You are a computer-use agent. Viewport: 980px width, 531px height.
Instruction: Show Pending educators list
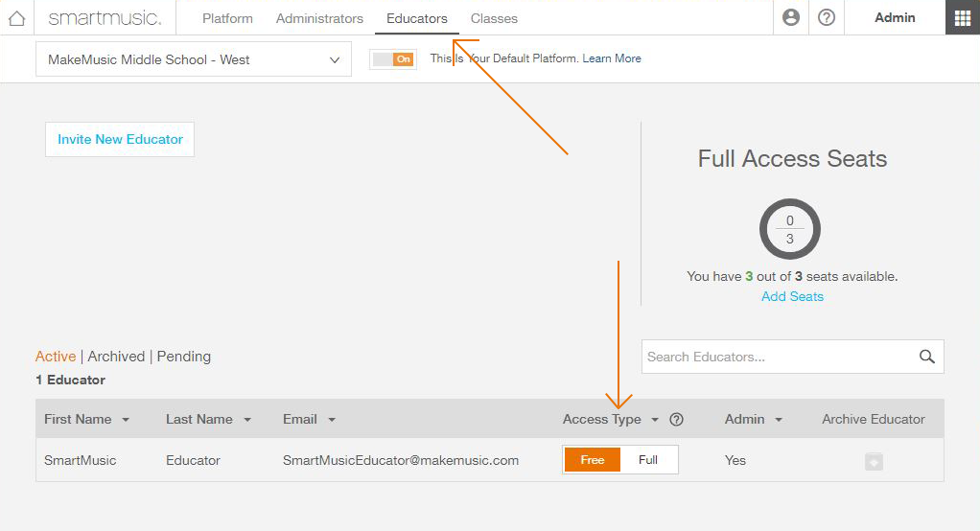point(184,357)
